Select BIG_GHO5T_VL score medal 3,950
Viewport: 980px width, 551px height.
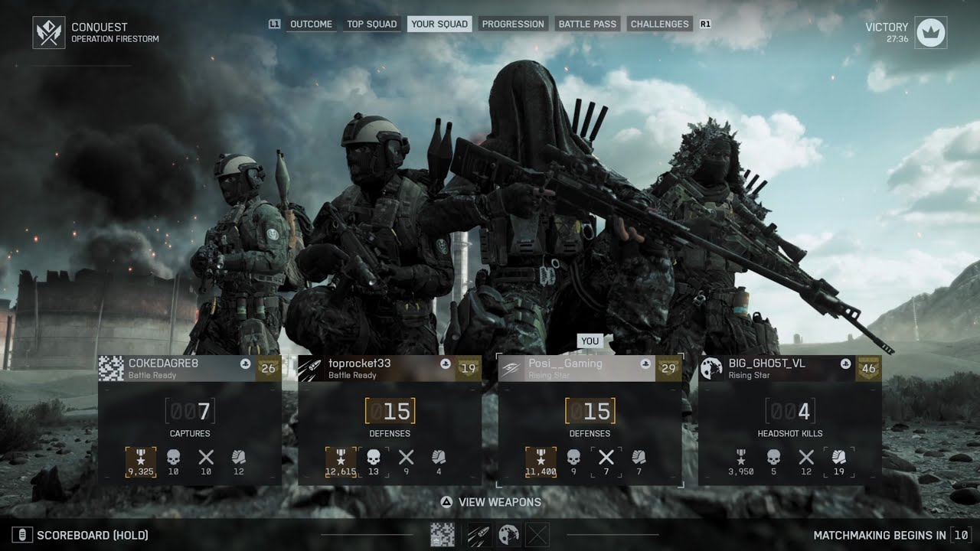tap(741, 462)
